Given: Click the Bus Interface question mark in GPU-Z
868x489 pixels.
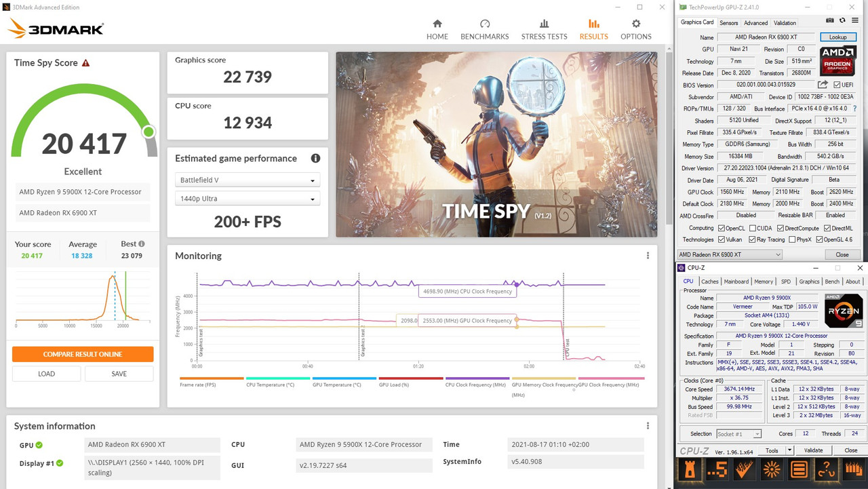Looking at the screenshot, I should point(854,109).
